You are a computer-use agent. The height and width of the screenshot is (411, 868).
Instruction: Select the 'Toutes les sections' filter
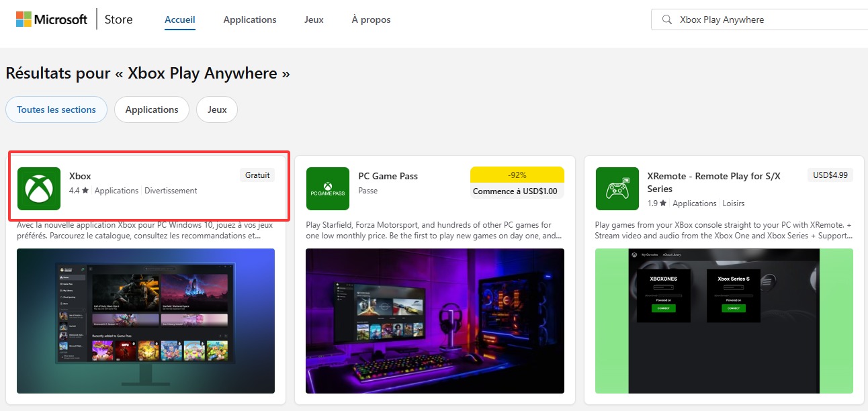pos(56,109)
